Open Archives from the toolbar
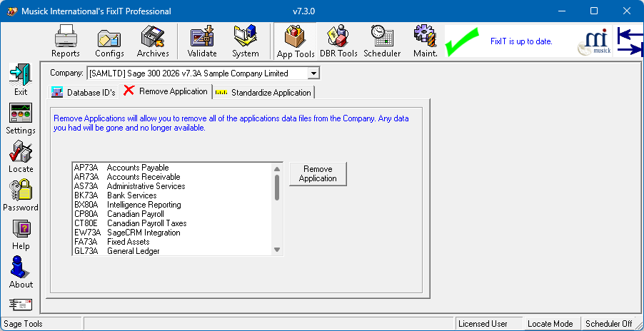The width and height of the screenshot is (644, 331). click(x=153, y=41)
